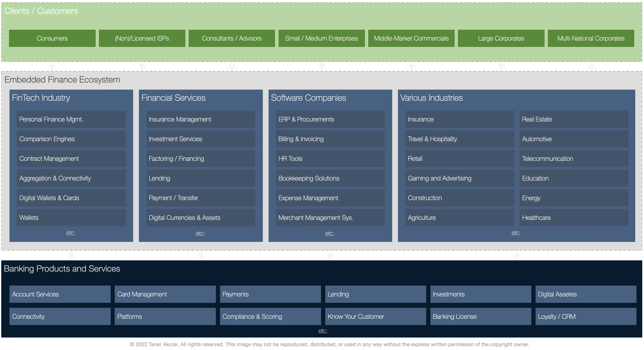
Task: Select Aggregation & Connectivity item
Action: pyautogui.click(x=71, y=178)
